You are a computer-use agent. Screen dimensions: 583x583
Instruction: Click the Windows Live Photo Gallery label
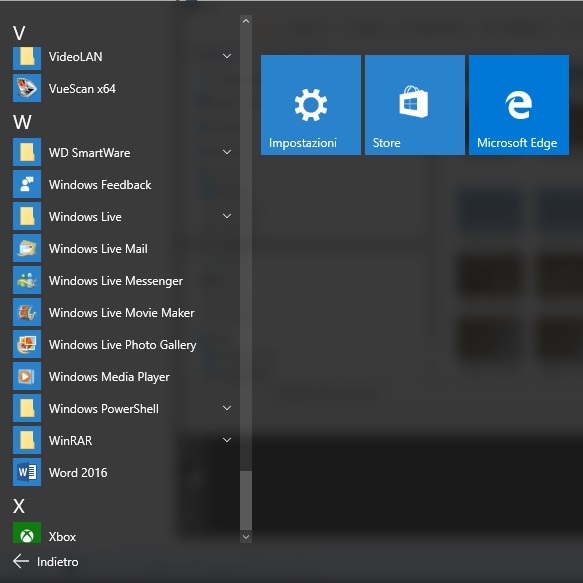pos(123,345)
